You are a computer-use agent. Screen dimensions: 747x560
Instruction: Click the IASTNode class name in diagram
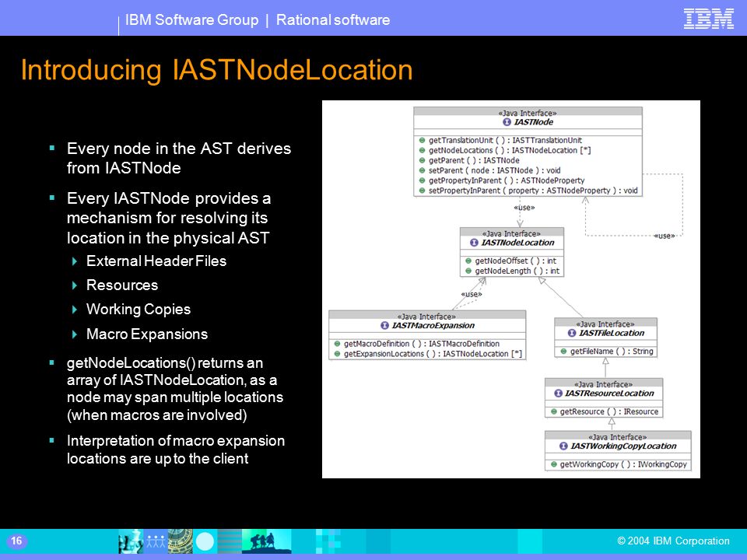(534, 122)
